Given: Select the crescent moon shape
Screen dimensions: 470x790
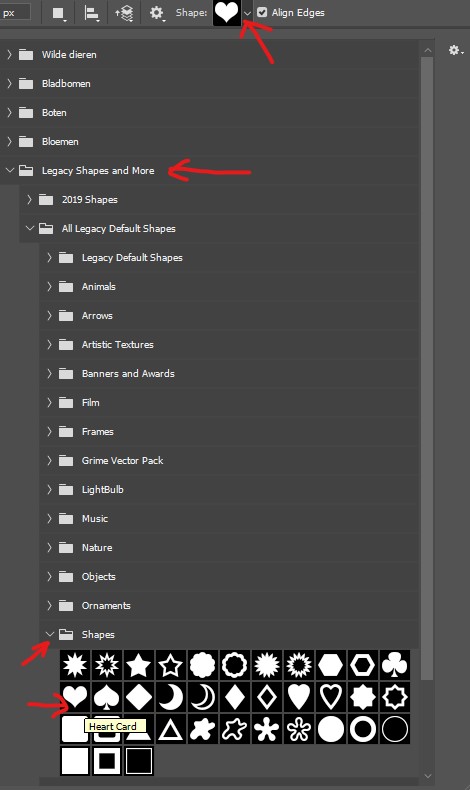Looking at the screenshot, I should (x=171, y=697).
